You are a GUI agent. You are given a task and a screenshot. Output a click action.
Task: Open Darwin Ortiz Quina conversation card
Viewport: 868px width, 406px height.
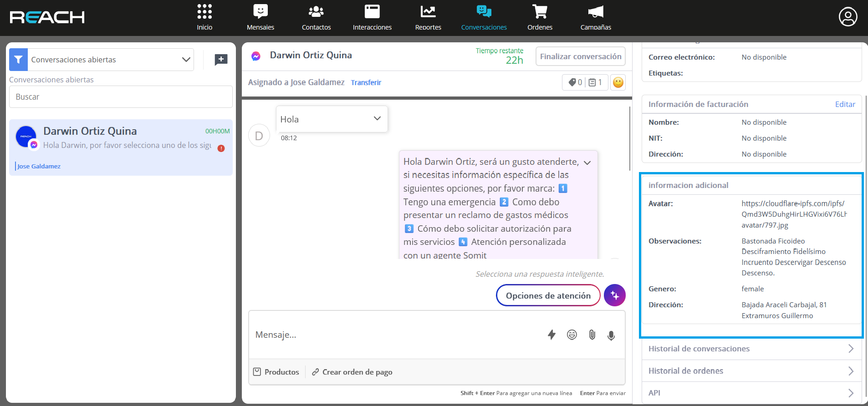click(121, 147)
